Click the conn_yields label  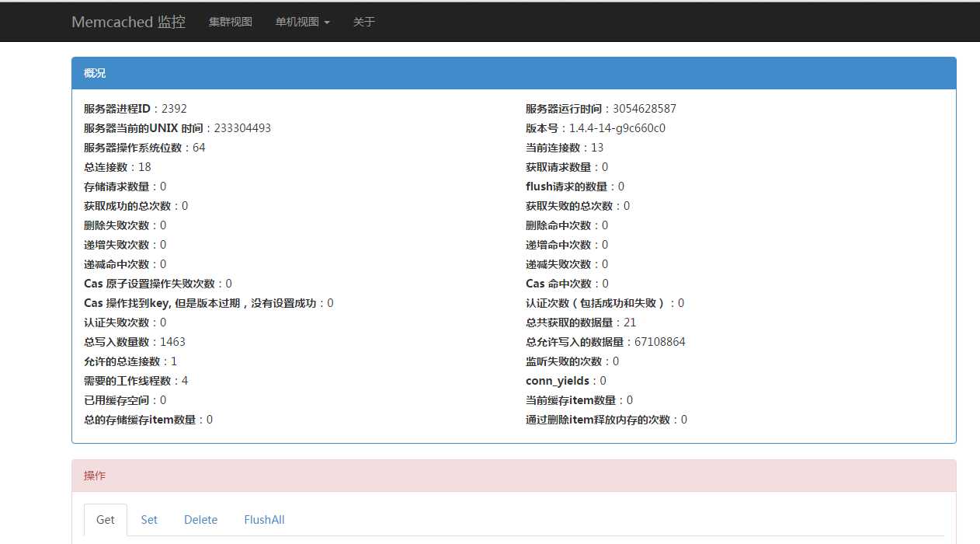[558, 381]
